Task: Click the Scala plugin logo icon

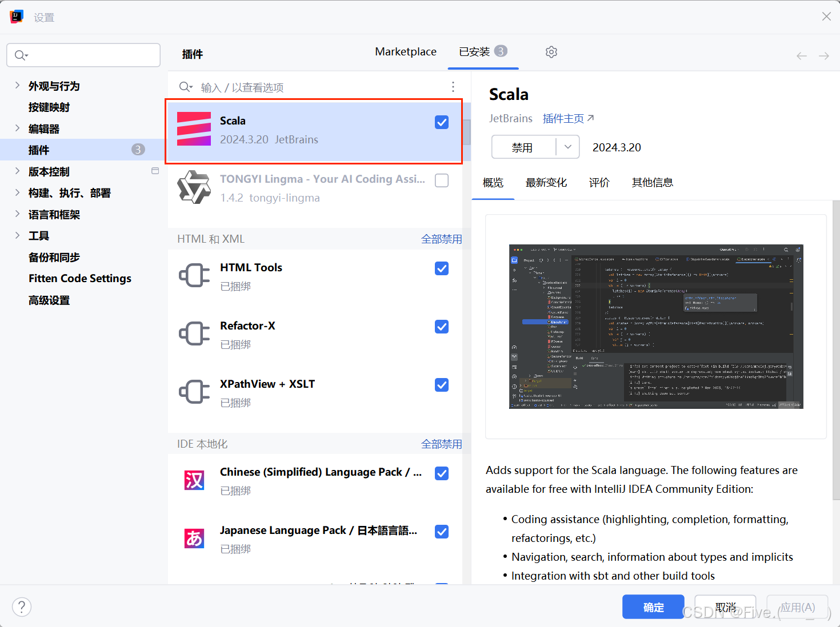Action: pyautogui.click(x=194, y=129)
